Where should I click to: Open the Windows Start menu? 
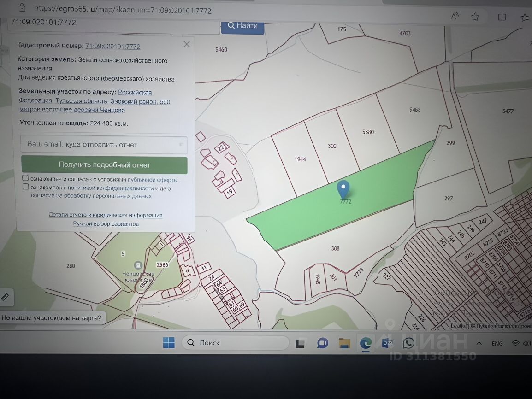(x=169, y=343)
